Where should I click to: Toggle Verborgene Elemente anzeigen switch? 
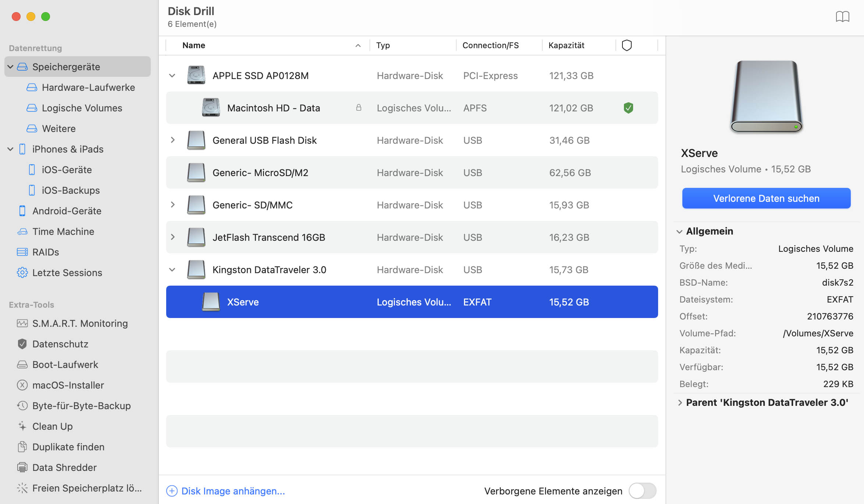pos(642,491)
